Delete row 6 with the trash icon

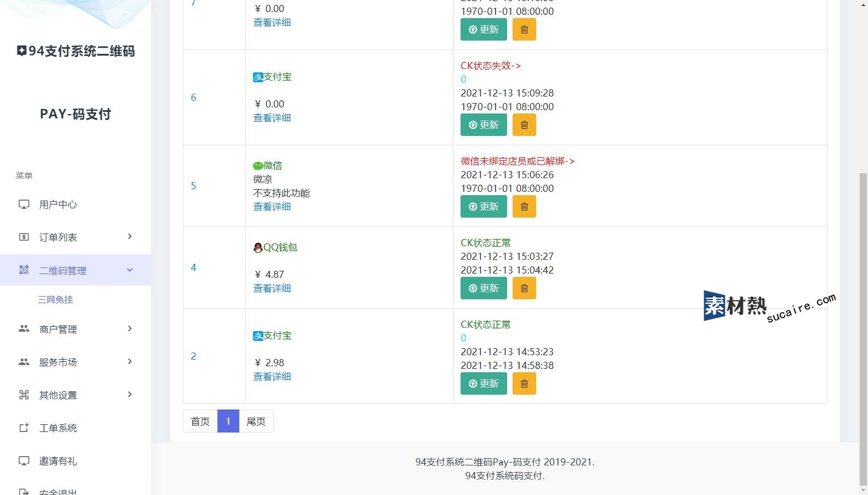tap(524, 125)
